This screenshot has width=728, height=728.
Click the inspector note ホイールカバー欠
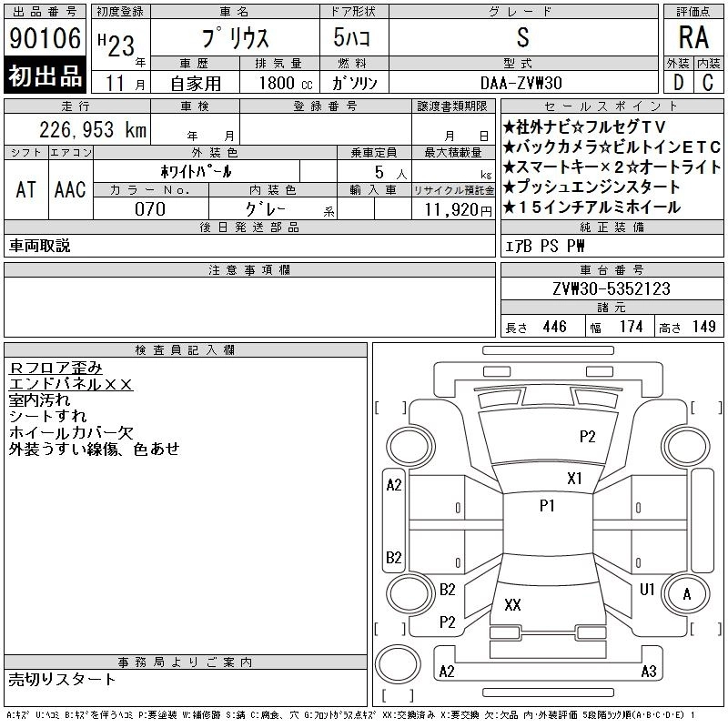(71, 432)
